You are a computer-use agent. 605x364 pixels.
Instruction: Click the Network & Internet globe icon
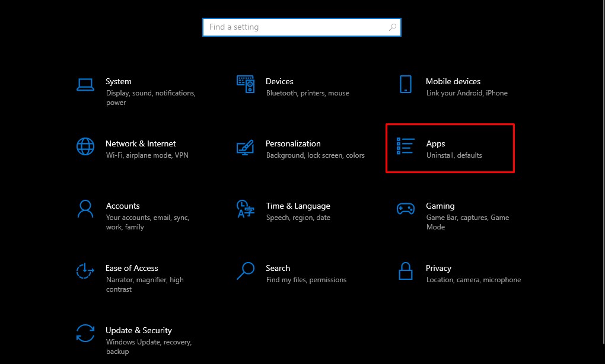click(85, 147)
